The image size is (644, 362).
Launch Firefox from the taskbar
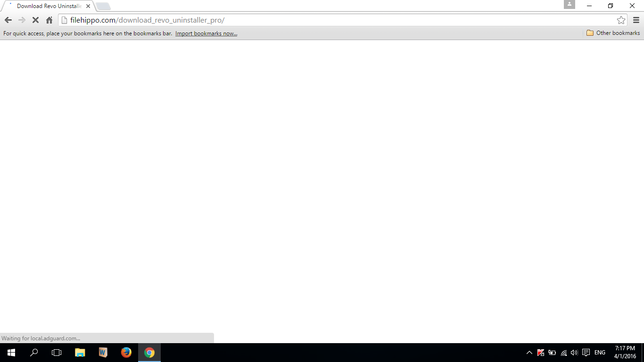click(126, 353)
